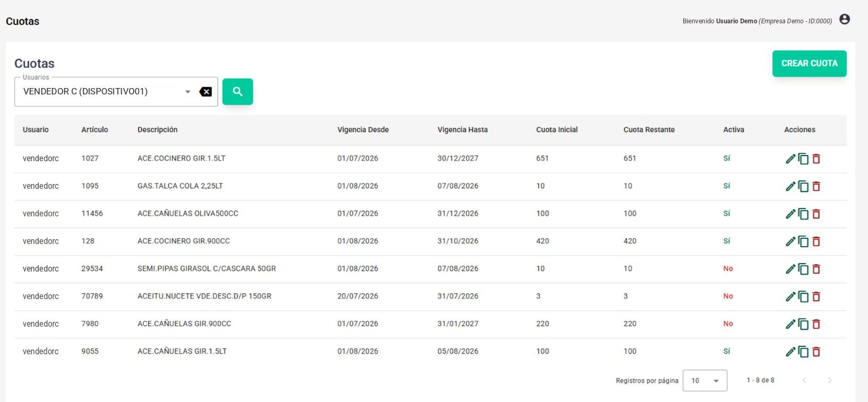Search quotas with the magnifier button
Screen dimensions: 868x402
click(x=238, y=92)
